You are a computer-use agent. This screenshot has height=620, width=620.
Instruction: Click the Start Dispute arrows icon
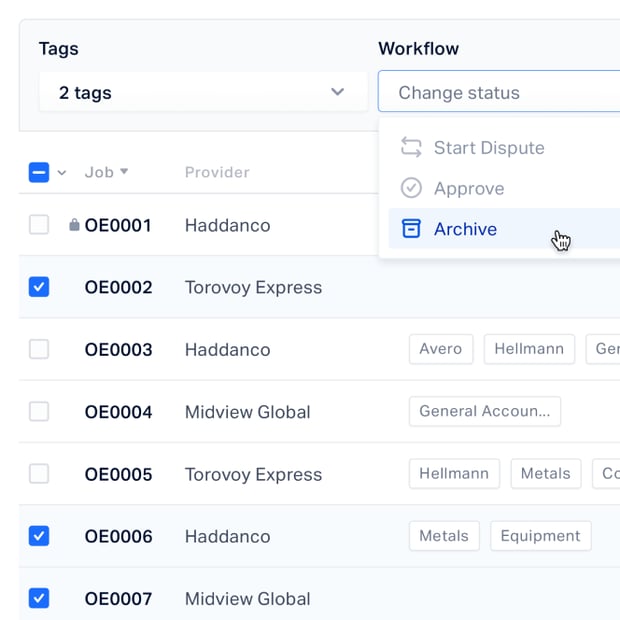point(411,147)
